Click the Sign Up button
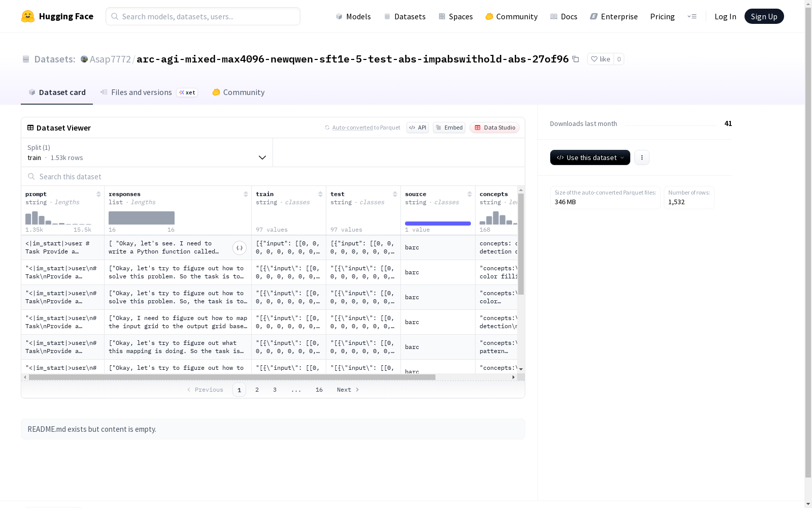This screenshot has height=508, width=812. (x=764, y=16)
